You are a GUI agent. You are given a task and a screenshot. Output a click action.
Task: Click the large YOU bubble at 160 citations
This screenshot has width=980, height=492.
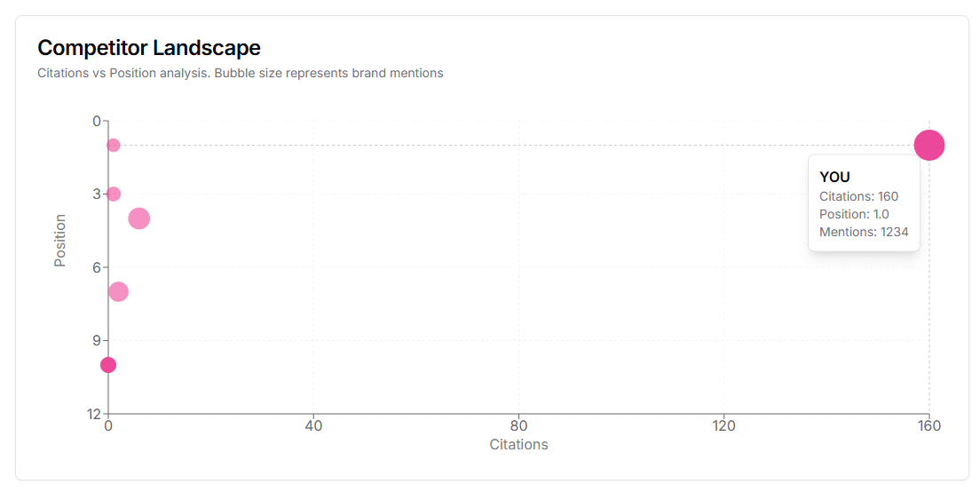[929, 145]
